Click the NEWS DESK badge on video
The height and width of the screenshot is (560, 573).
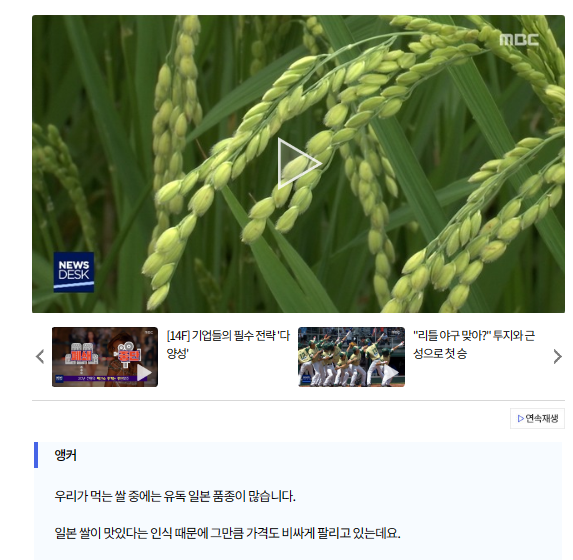[74, 272]
